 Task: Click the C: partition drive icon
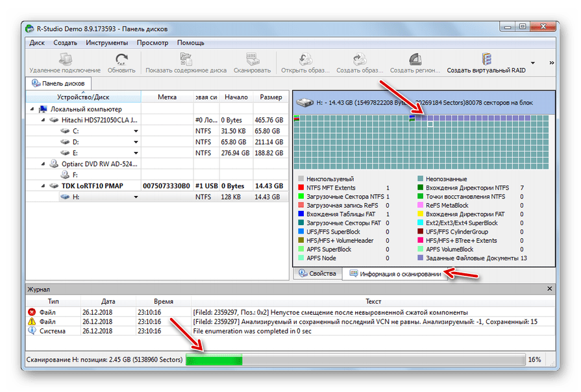tap(65, 131)
